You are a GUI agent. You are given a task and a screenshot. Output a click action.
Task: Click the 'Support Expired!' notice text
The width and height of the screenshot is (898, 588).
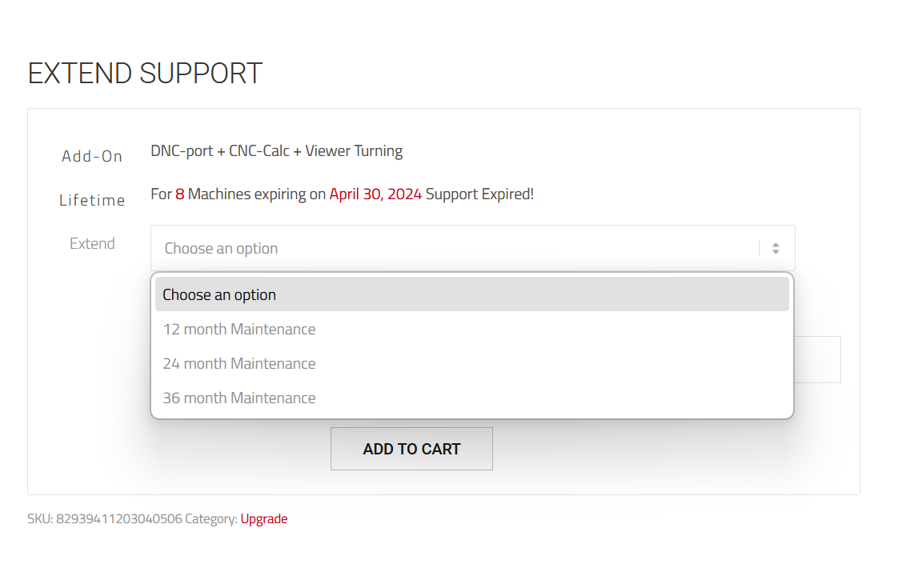(x=480, y=194)
